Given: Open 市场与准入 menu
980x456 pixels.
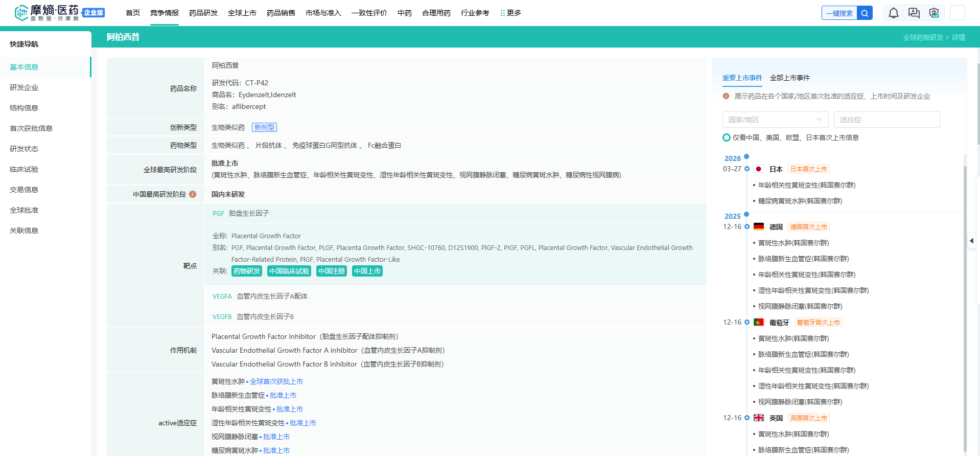Looking at the screenshot, I should click(x=323, y=13).
